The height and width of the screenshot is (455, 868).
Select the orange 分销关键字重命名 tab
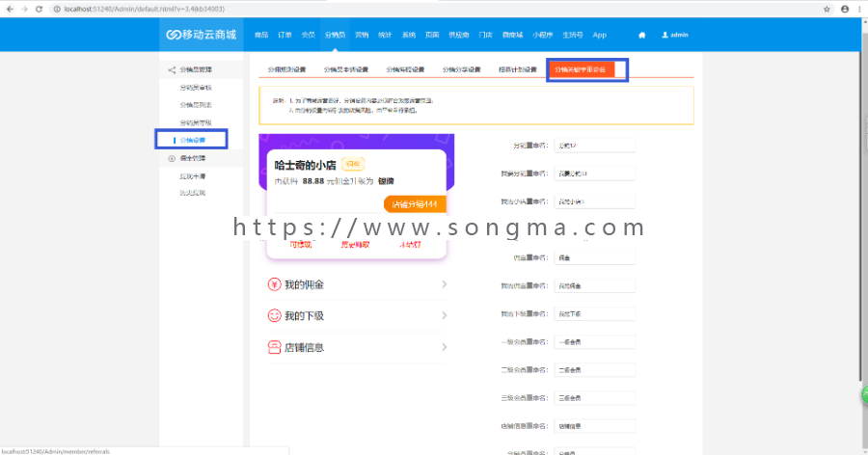pyautogui.click(x=581, y=69)
